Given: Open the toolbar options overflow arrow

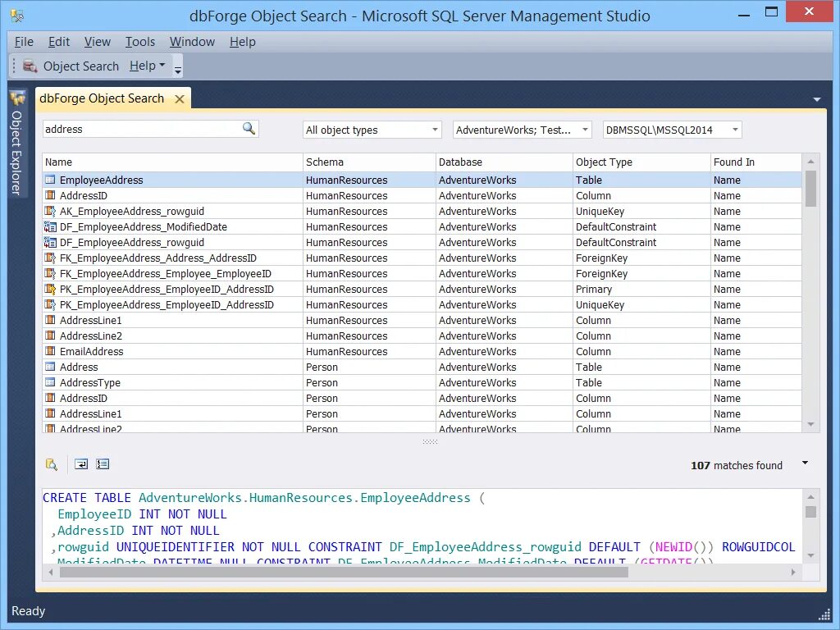Looking at the screenshot, I should pyautogui.click(x=178, y=69).
